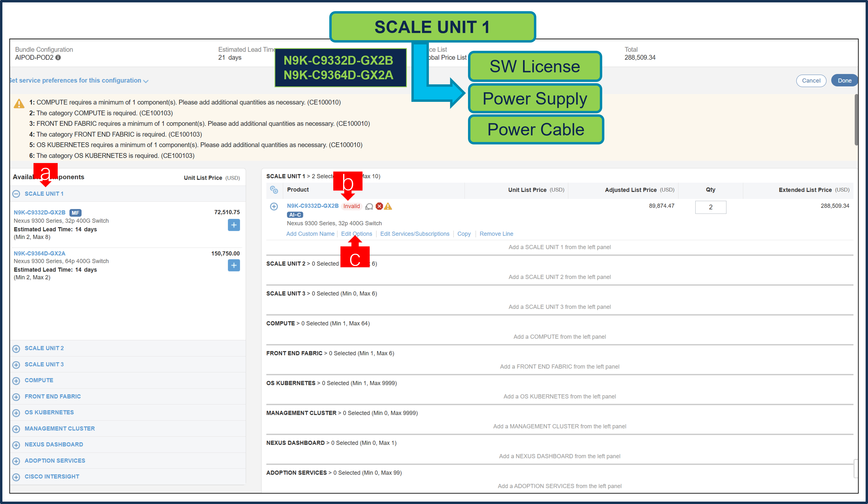Add N9K-C9364D-GX2A with its plus button
The height and width of the screenshot is (504, 868).
tap(234, 265)
